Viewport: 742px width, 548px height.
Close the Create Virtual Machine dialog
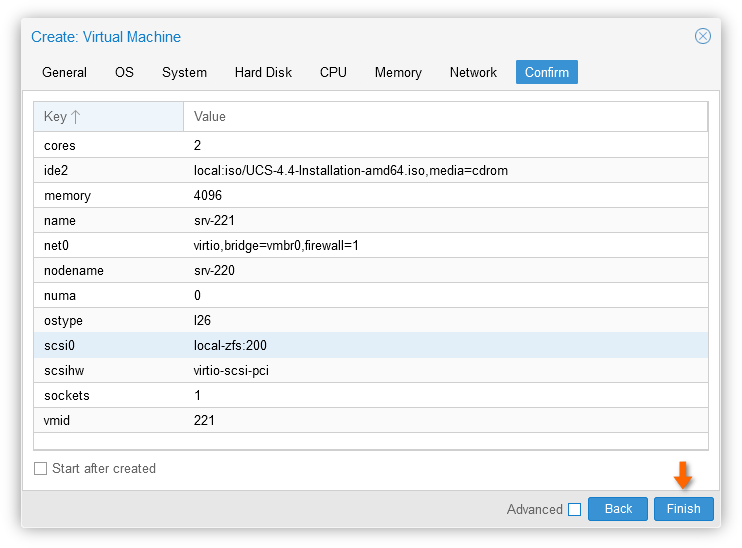(703, 36)
